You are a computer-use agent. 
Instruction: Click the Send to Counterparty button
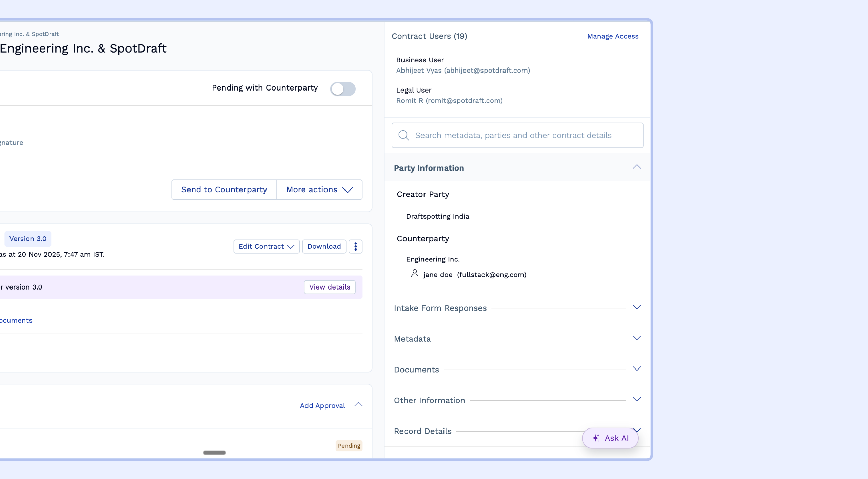coord(224,190)
